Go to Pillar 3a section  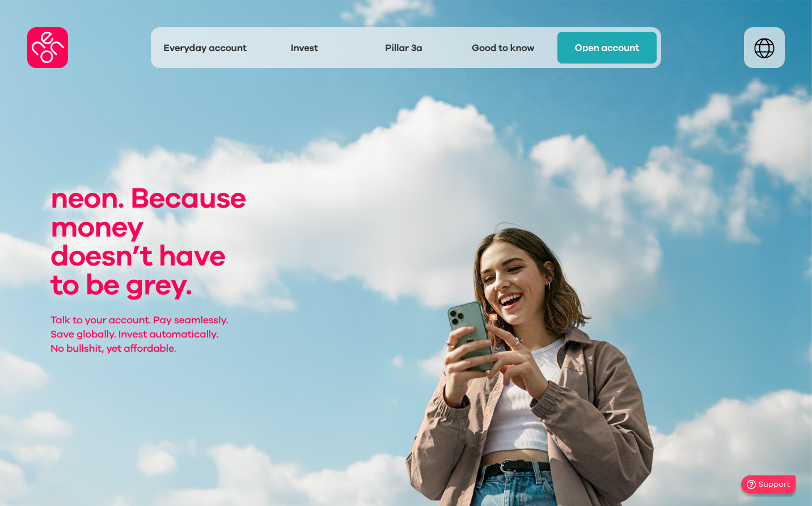[404, 48]
